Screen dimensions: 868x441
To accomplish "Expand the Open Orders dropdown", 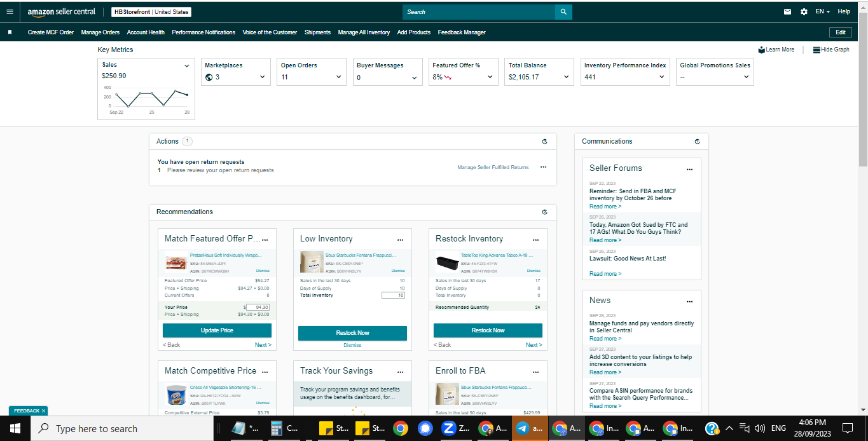I will [x=338, y=78].
